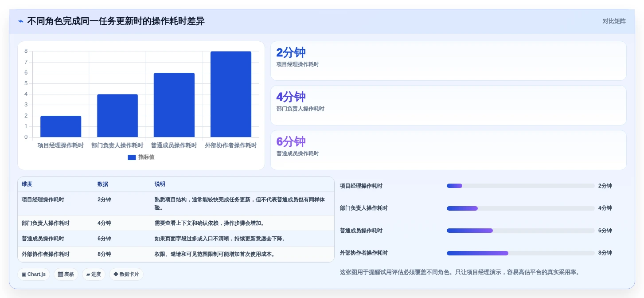This screenshot has width=644, height=298.
Task: Click the footnote starting 这张图用于提醒
Action: [x=460, y=272]
